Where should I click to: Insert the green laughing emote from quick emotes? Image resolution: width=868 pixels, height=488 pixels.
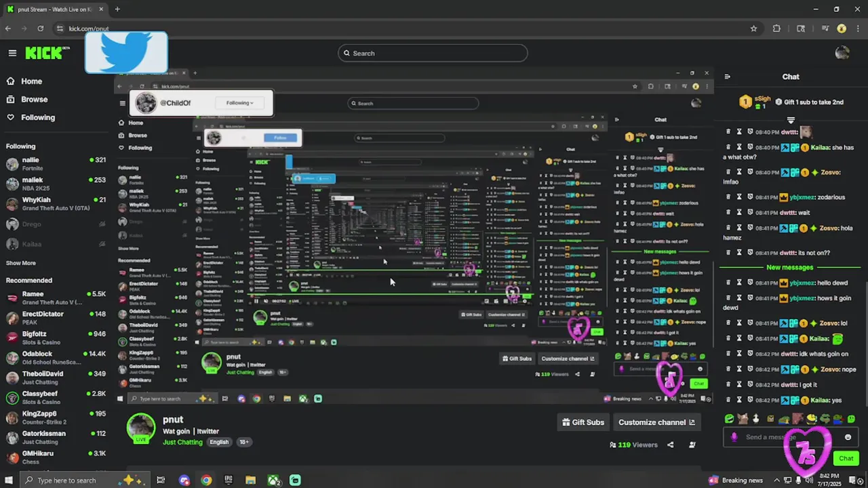[x=729, y=419]
